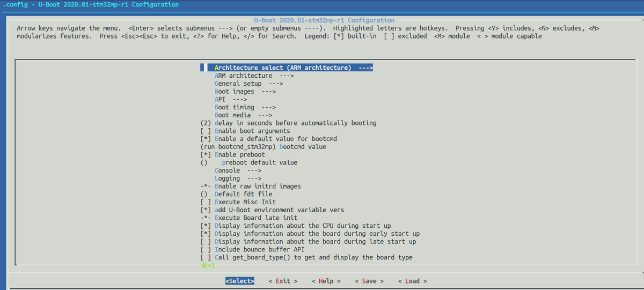Image resolution: width=644 pixels, height=290 pixels.
Task: Click the < Help > button
Action: tap(326, 281)
